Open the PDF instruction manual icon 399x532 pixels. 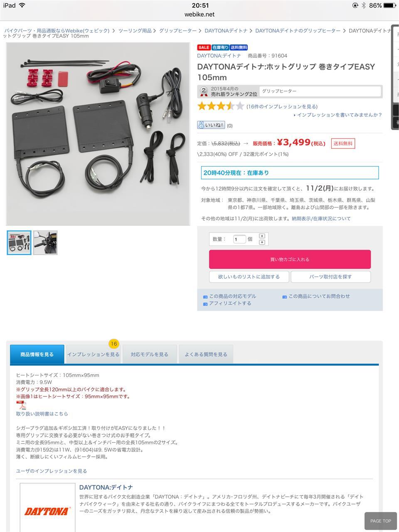point(21,405)
